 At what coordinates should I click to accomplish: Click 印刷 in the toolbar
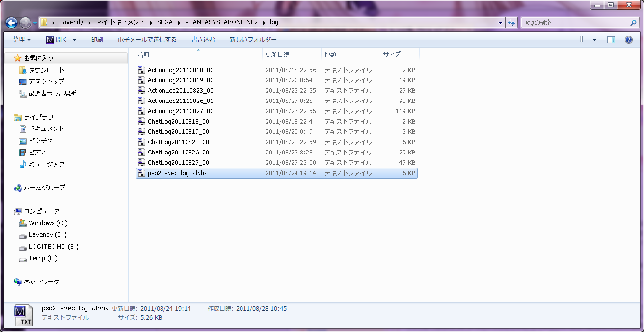click(x=97, y=39)
